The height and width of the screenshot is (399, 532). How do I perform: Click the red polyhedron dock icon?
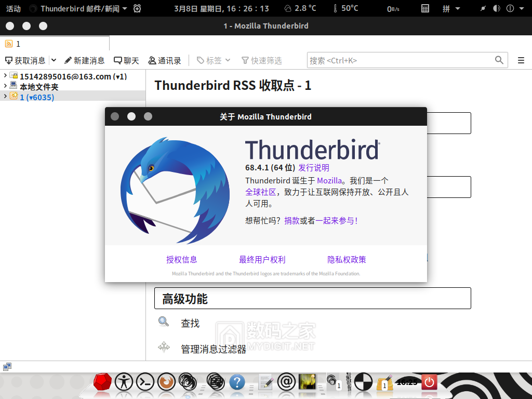[x=102, y=382]
